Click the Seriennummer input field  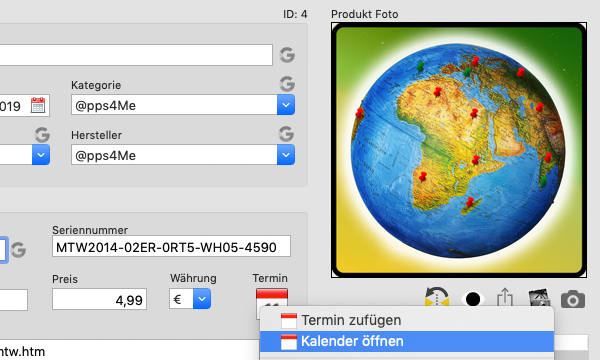tap(171, 246)
